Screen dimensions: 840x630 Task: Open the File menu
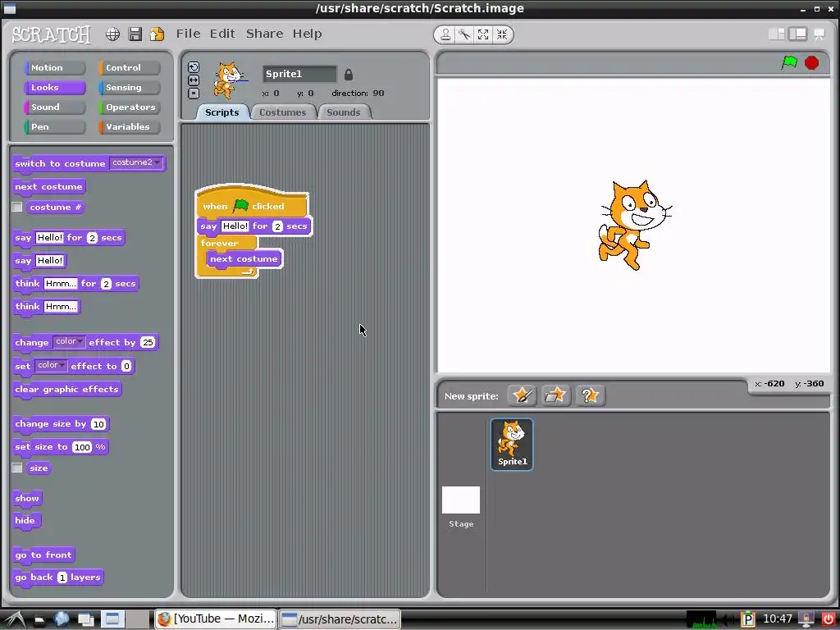(188, 34)
